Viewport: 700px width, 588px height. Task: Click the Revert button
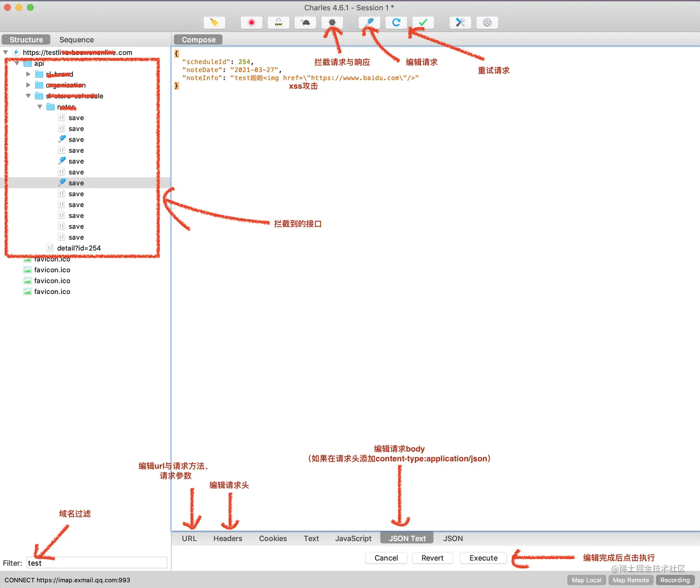pyautogui.click(x=432, y=558)
